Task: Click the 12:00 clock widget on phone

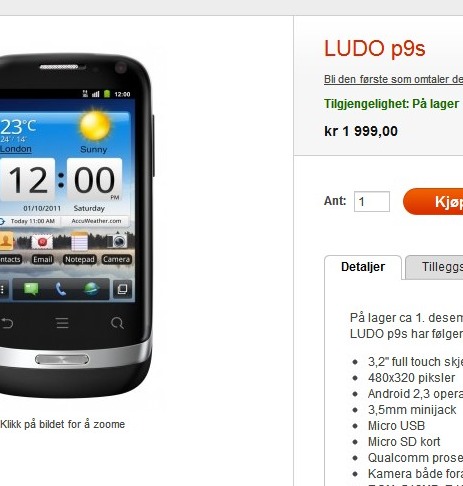Action: pos(61,180)
